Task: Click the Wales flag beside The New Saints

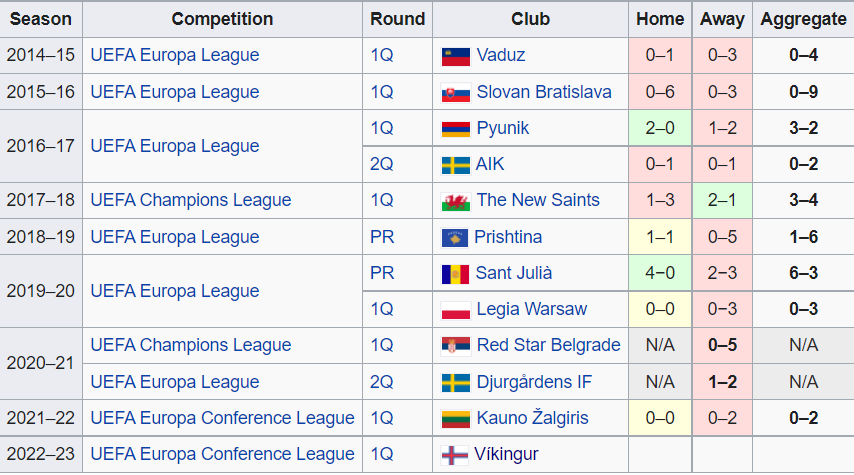Action: pyautogui.click(x=455, y=201)
